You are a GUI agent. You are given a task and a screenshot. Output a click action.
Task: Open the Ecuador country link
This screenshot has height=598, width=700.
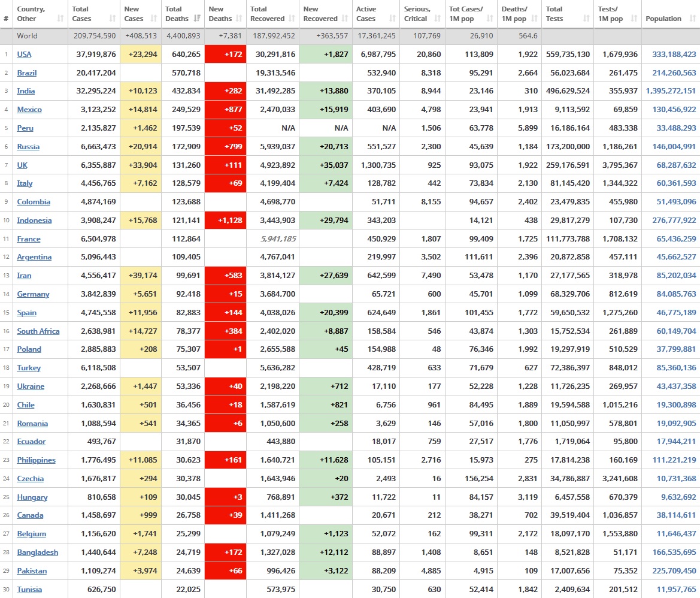point(31,441)
